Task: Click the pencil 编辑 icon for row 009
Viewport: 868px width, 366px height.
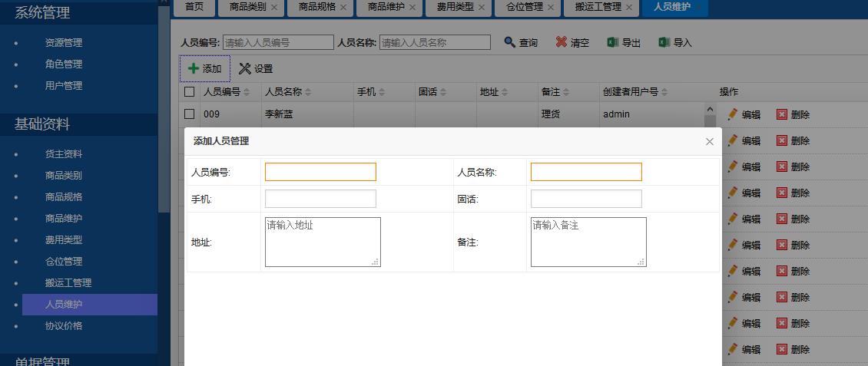Action: 732,114
